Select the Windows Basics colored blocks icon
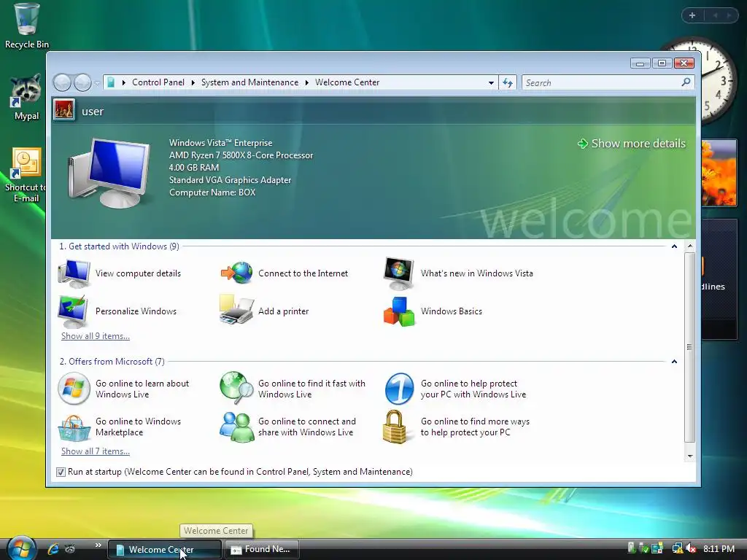 click(399, 311)
